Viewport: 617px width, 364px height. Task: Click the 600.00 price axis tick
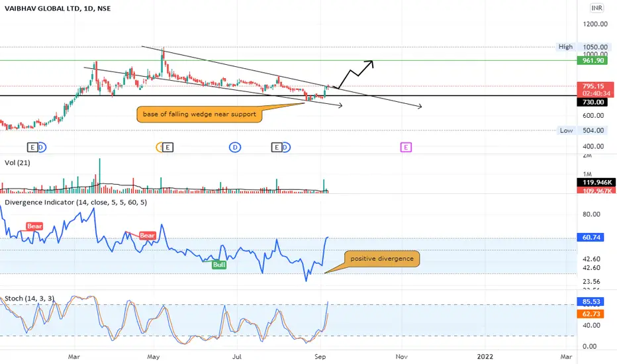pyautogui.click(x=593, y=115)
